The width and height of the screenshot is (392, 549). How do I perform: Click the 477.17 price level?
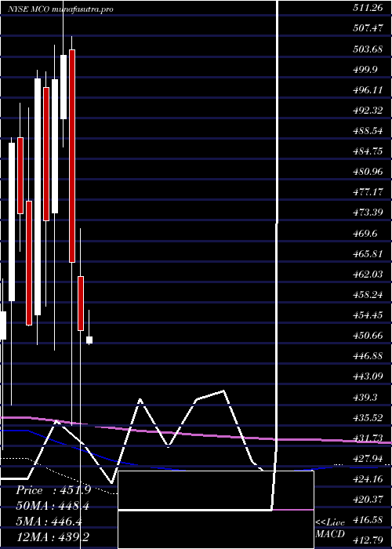coord(368,192)
